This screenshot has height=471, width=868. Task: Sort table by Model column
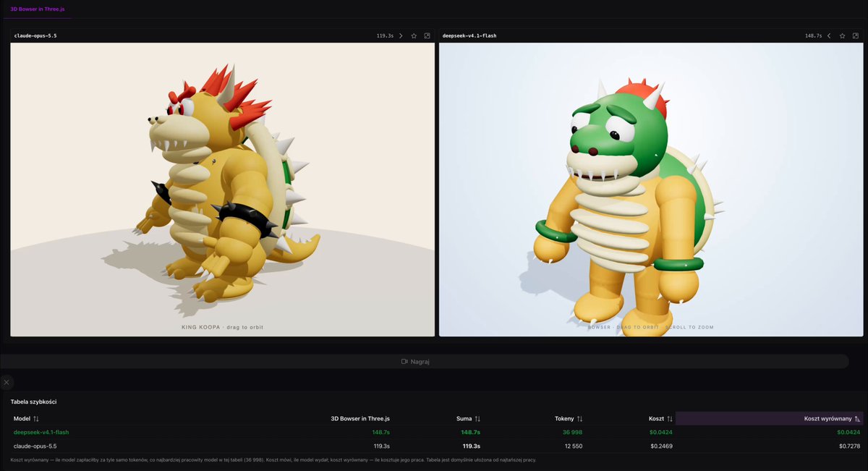pos(26,418)
